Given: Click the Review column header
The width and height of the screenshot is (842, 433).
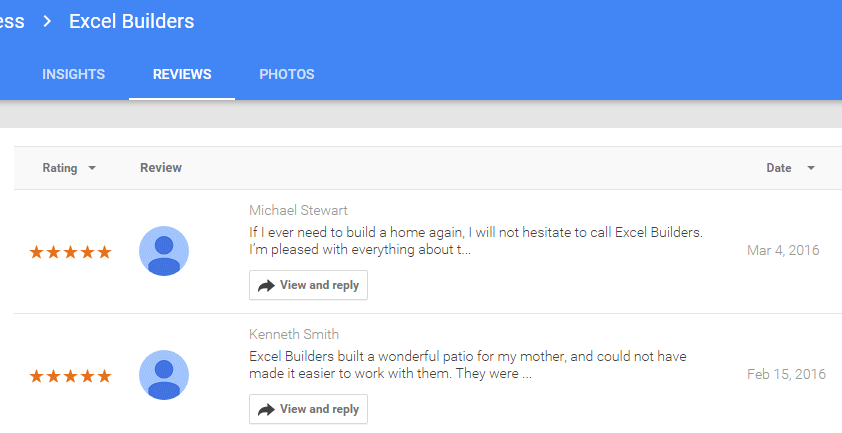Looking at the screenshot, I should 161,168.
